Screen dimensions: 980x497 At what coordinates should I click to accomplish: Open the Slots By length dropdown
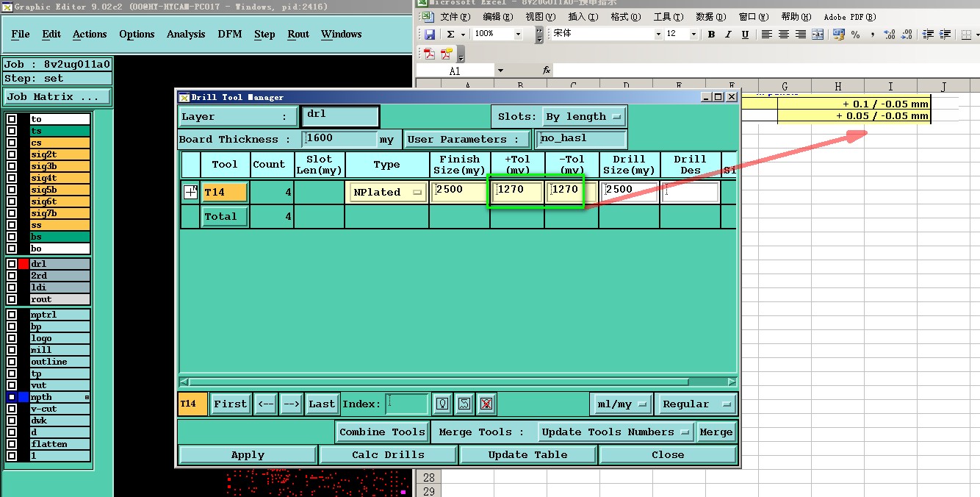584,116
